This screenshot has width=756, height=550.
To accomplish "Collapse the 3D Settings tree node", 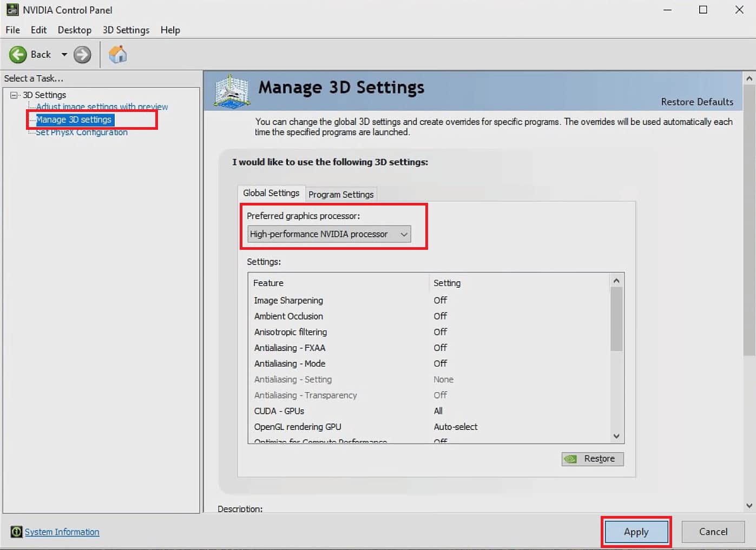I will coord(14,95).
